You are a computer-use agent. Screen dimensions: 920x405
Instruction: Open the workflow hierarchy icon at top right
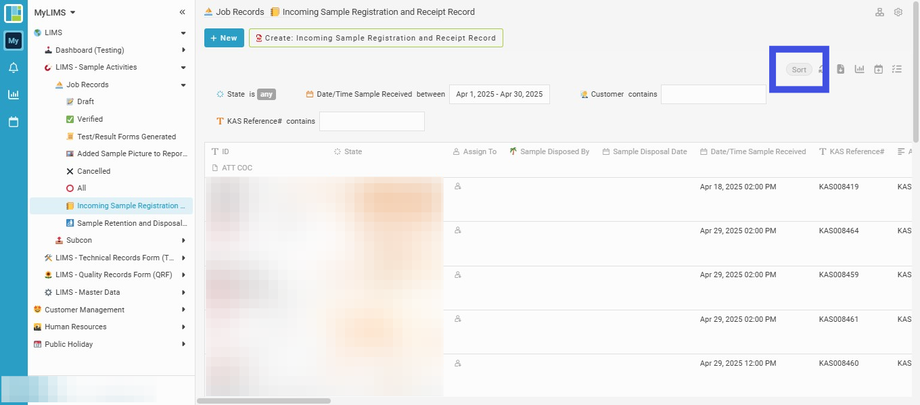[880, 12]
